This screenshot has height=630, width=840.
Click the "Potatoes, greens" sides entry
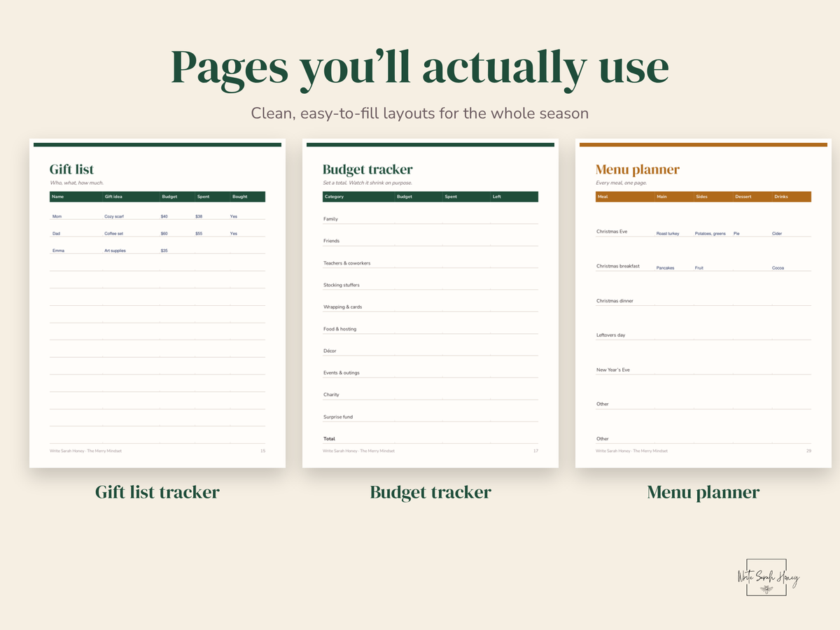(710, 233)
